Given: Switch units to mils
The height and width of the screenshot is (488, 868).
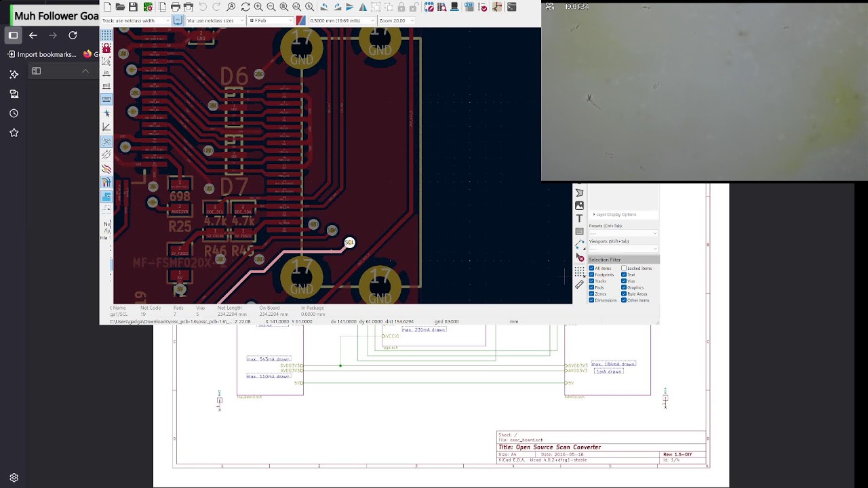Looking at the screenshot, I should (x=106, y=87).
